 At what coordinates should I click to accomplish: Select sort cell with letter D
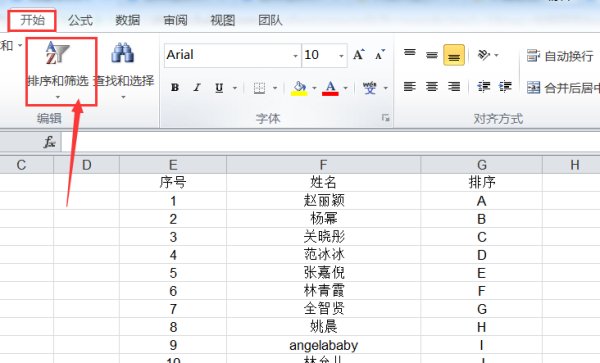(x=481, y=254)
